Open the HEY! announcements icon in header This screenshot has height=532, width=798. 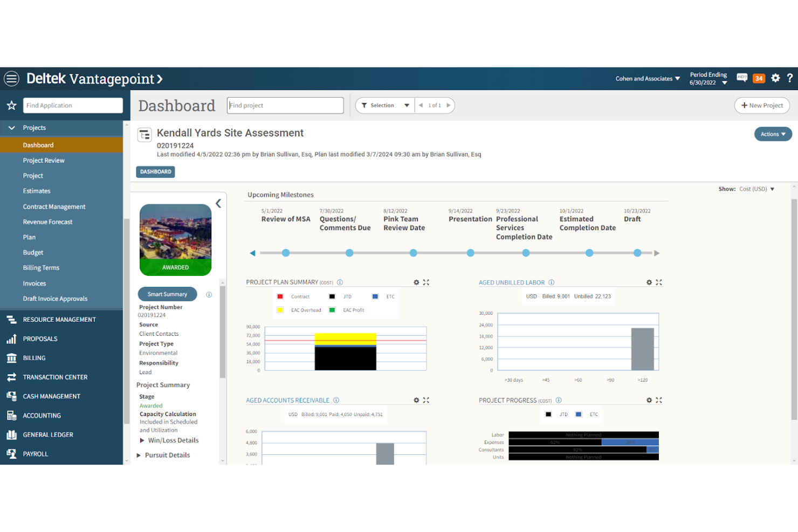(x=742, y=78)
